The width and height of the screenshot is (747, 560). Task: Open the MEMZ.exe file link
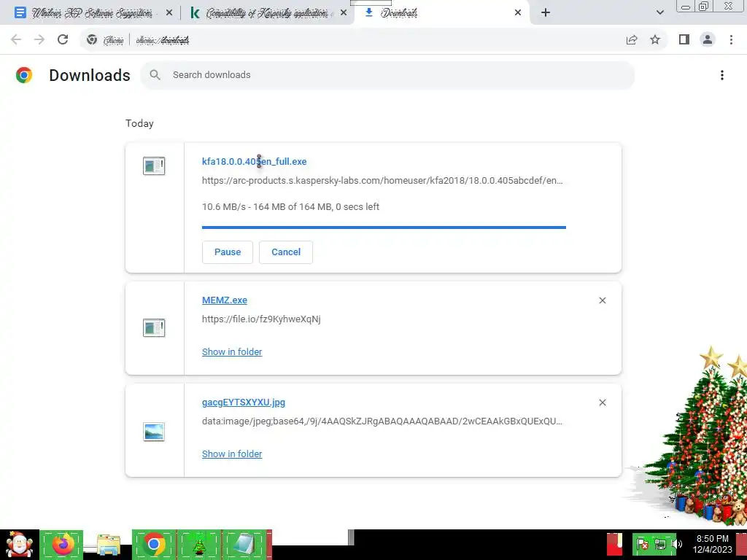(x=225, y=300)
